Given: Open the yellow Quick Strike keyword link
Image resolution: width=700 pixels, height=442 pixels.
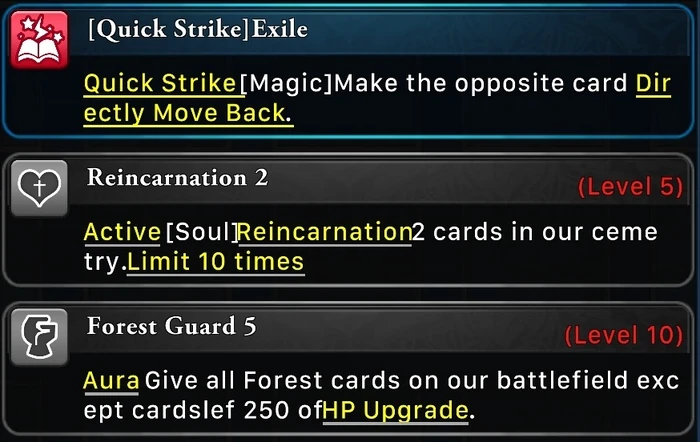Looking at the screenshot, I should click(x=160, y=83).
